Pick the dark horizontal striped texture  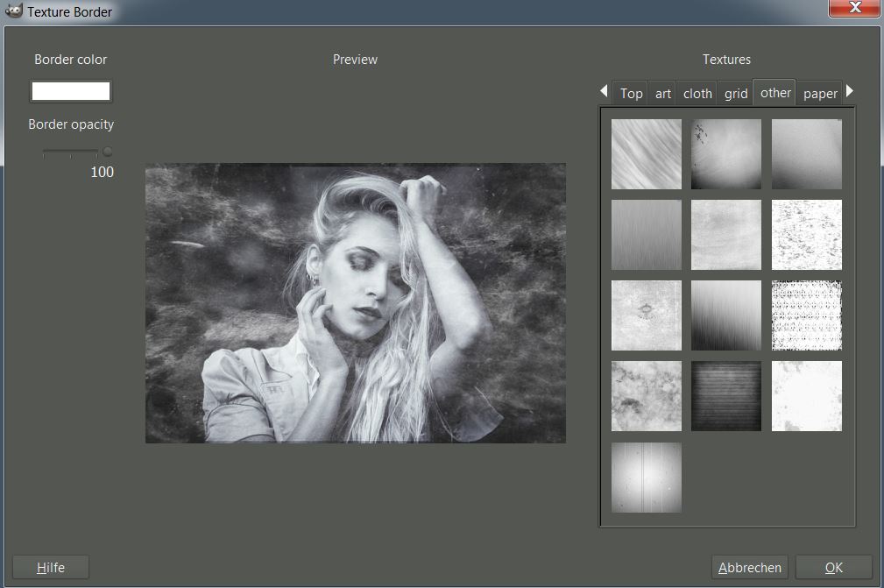click(x=726, y=396)
